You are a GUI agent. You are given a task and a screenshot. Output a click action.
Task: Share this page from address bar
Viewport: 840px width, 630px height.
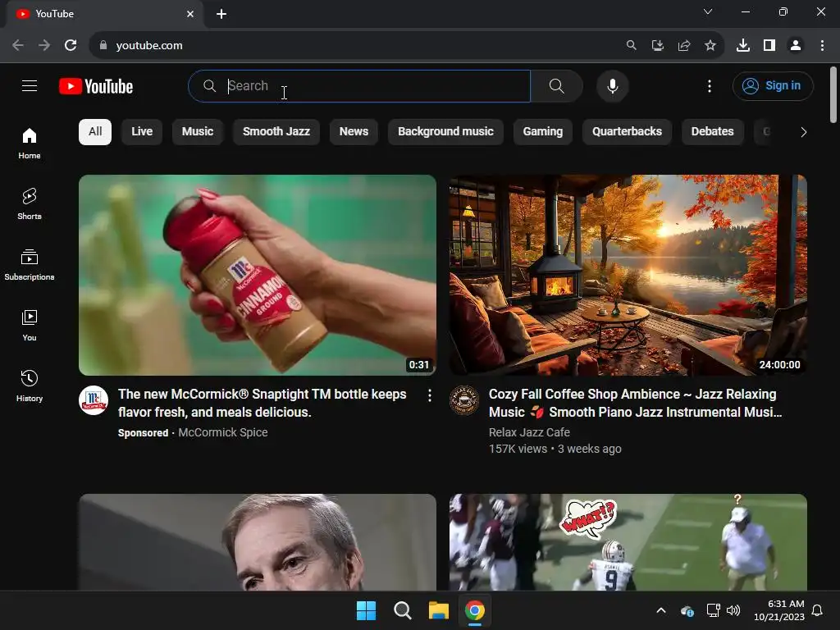click(684, 46)
